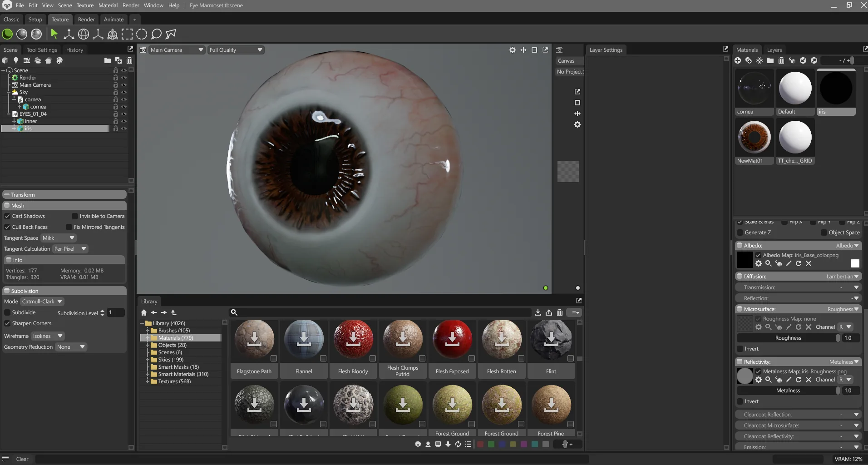
Task: Select the Rotate tool in the toolbar
Action: (84, 34)
